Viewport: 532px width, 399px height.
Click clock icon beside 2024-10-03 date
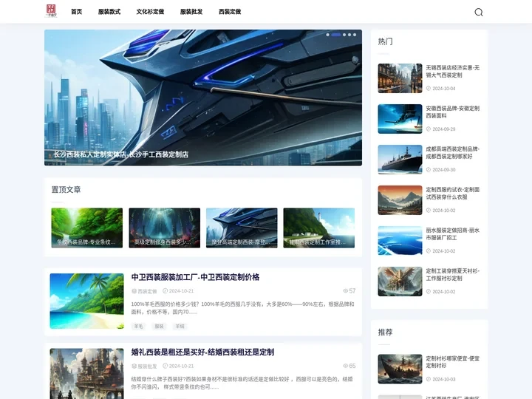(428, 379)
